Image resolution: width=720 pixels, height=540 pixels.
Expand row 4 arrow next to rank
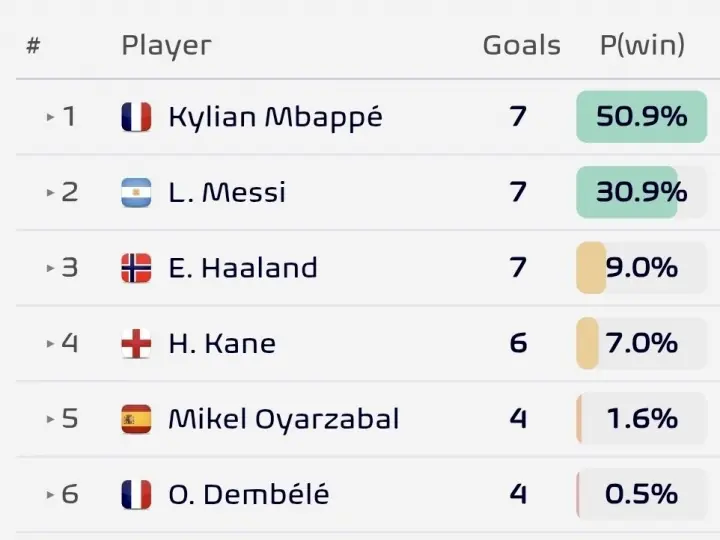pos(51,343)
